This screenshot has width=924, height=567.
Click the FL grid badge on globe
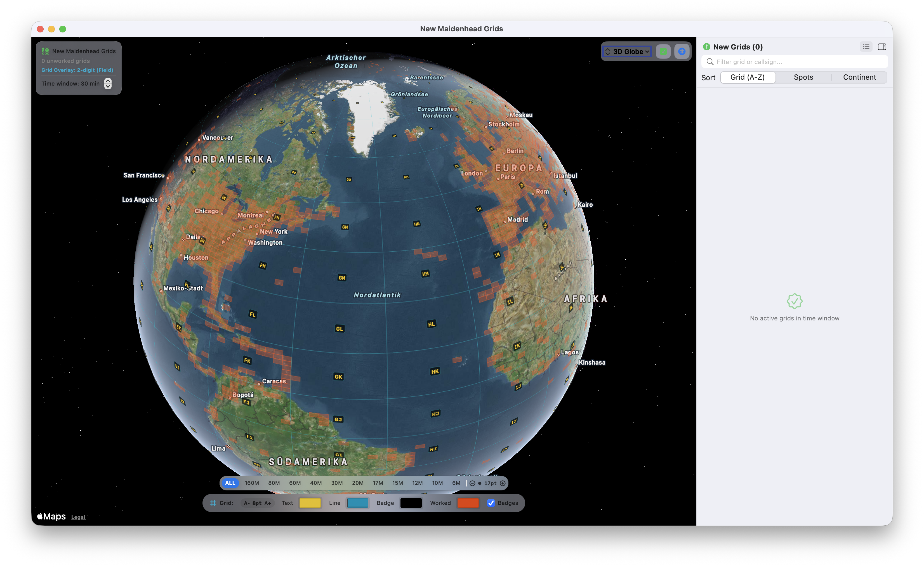[253, 314]
